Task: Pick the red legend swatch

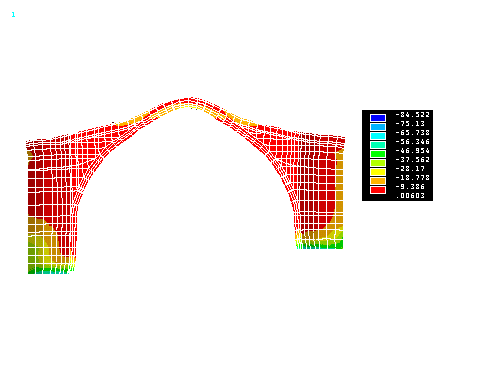Action: click(x=378, y=190)
